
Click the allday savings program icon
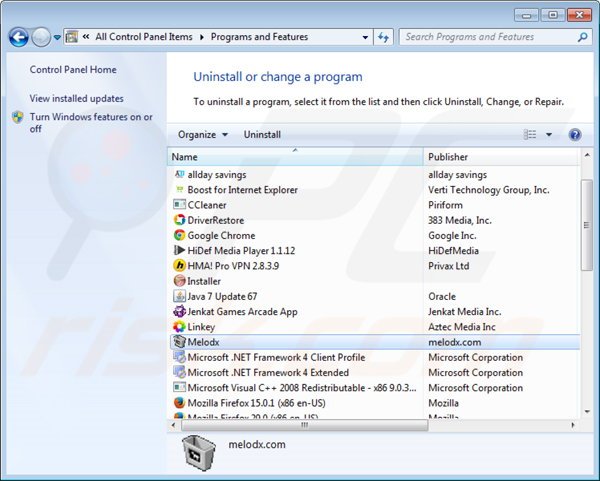tap(179, 174)
